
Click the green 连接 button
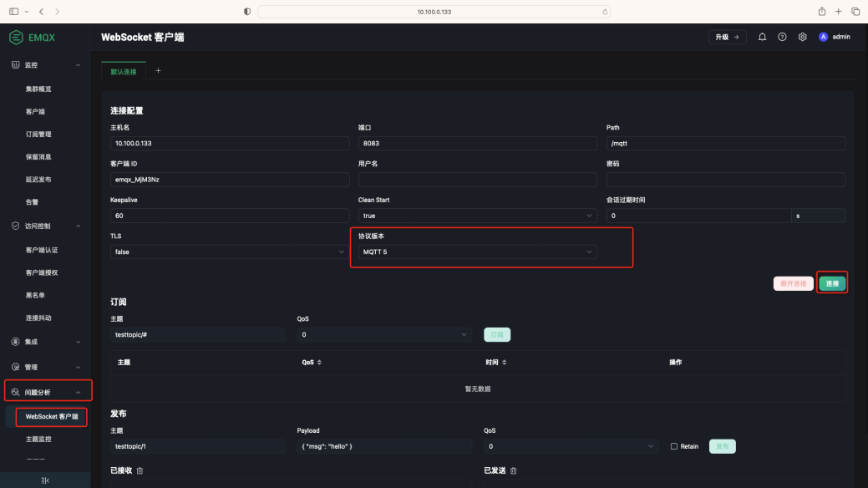click(x=832, y=283)
